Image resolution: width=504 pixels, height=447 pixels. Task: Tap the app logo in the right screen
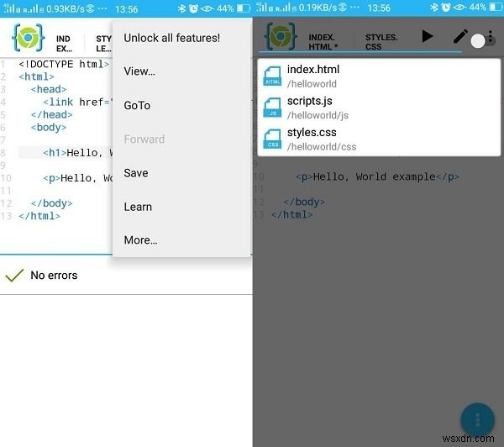(281, 36)
